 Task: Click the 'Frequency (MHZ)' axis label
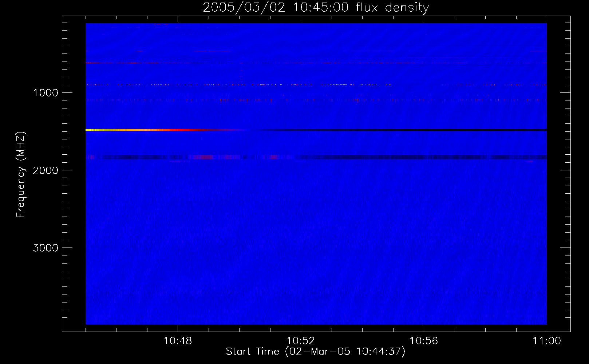point(21,175)
